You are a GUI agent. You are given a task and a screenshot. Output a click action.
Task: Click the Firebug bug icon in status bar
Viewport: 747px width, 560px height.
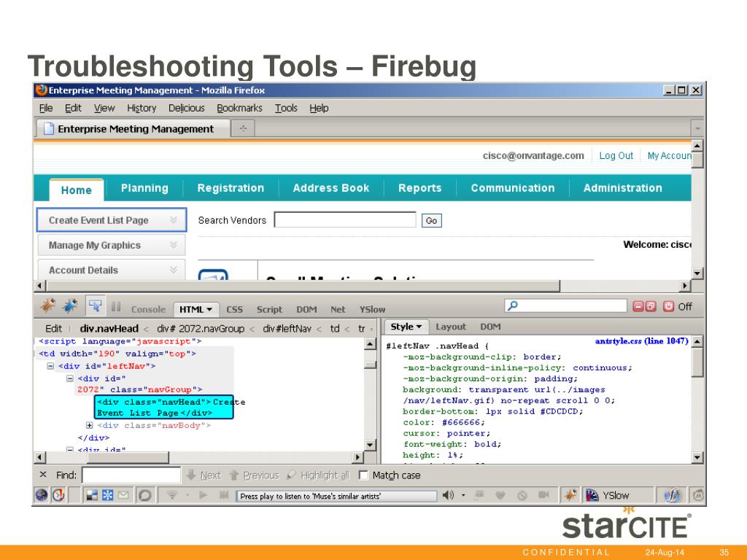[570, 495]
